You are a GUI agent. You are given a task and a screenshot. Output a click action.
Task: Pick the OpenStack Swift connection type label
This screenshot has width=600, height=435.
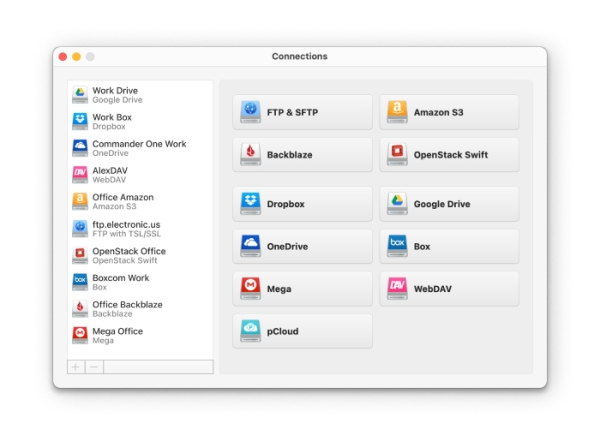click(x=451, y=155)
